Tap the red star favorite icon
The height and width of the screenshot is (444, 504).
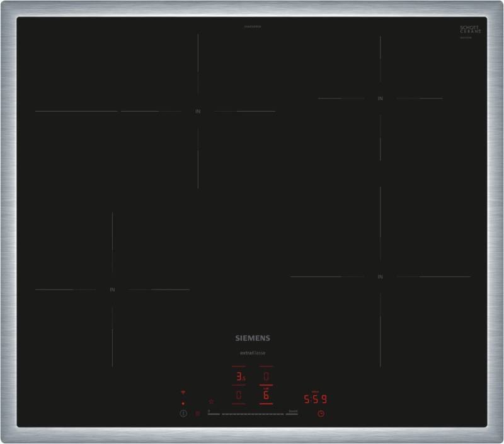pyautogui.click(x=211, y=401)
